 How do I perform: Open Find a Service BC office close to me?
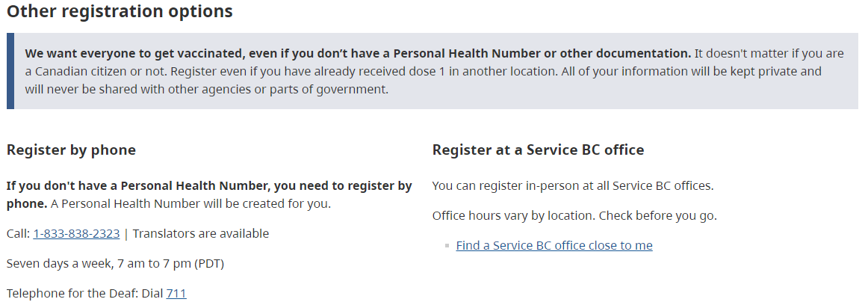tap(554, 245)
